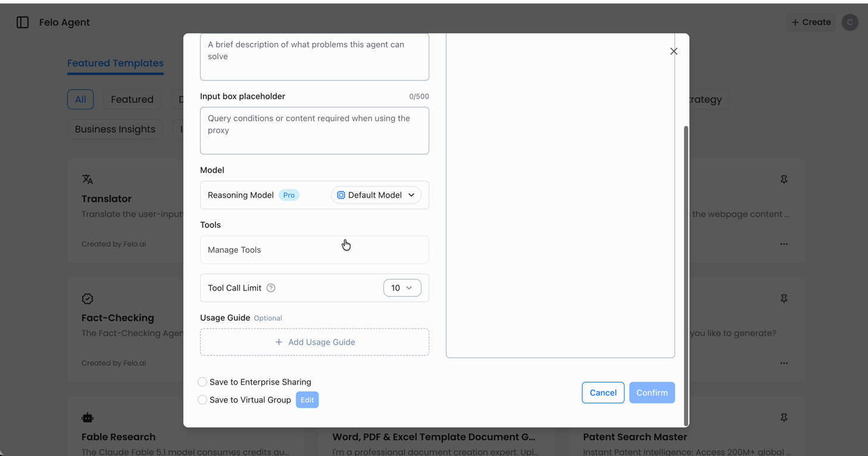Open more options on top right card

click(x=784, y=244)
